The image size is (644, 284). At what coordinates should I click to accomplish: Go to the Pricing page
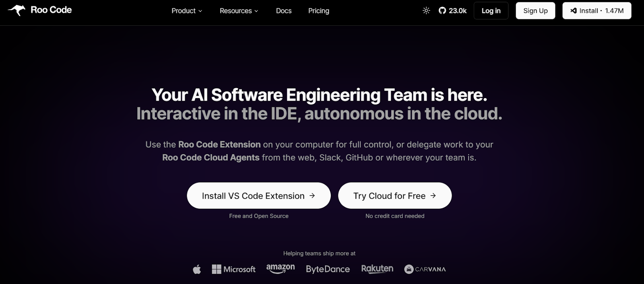coord(318,11)
